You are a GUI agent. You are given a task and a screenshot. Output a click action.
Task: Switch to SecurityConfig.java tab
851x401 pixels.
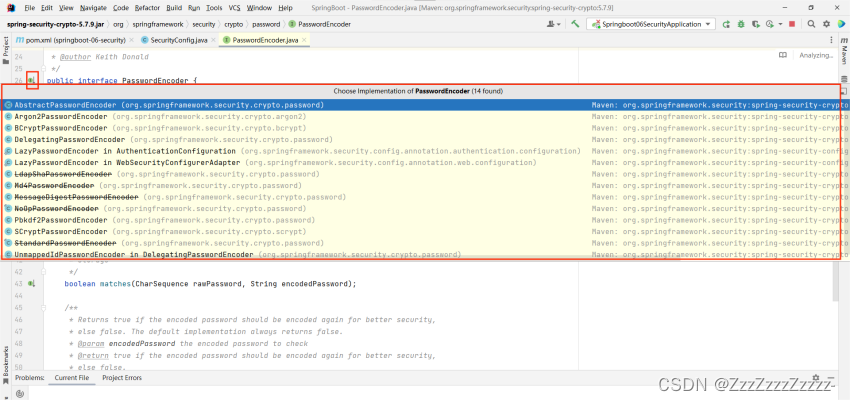pyautogui.click(x=177, y=40)
